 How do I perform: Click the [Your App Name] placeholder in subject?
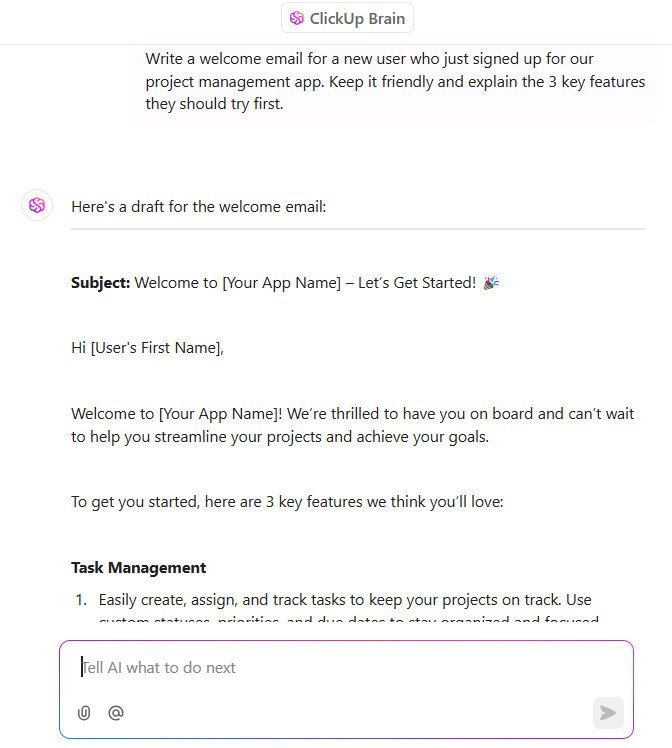pos(282,283)
